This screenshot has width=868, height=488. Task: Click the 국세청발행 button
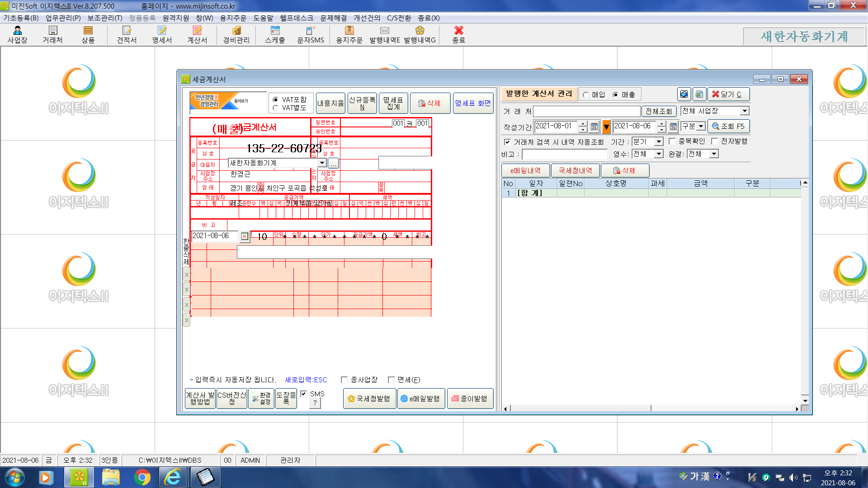(x=369, y=399)
